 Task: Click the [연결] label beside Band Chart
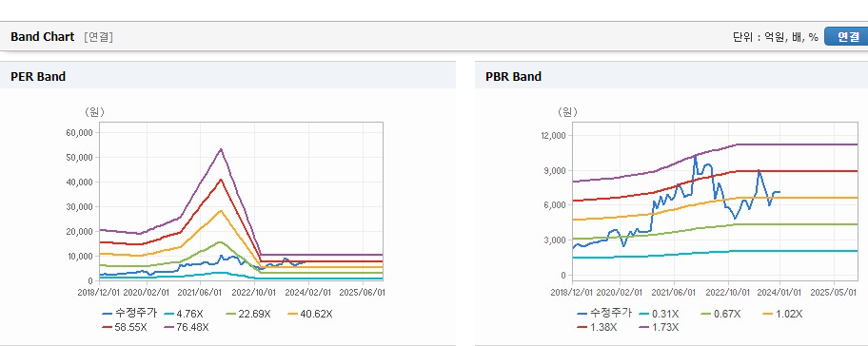99,37
